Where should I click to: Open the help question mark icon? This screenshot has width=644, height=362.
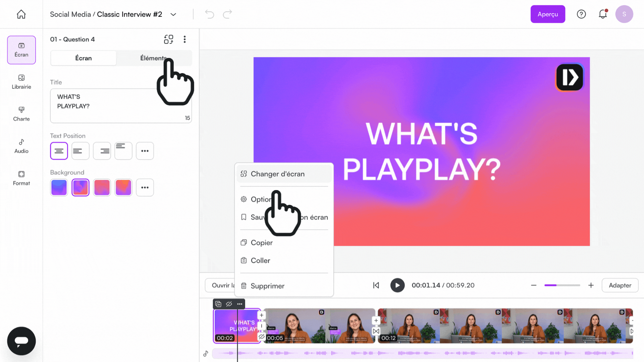tap(581, 14)
